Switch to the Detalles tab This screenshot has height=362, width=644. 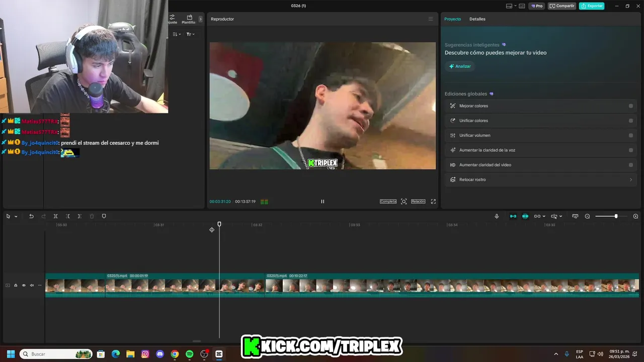coord(477,19)
